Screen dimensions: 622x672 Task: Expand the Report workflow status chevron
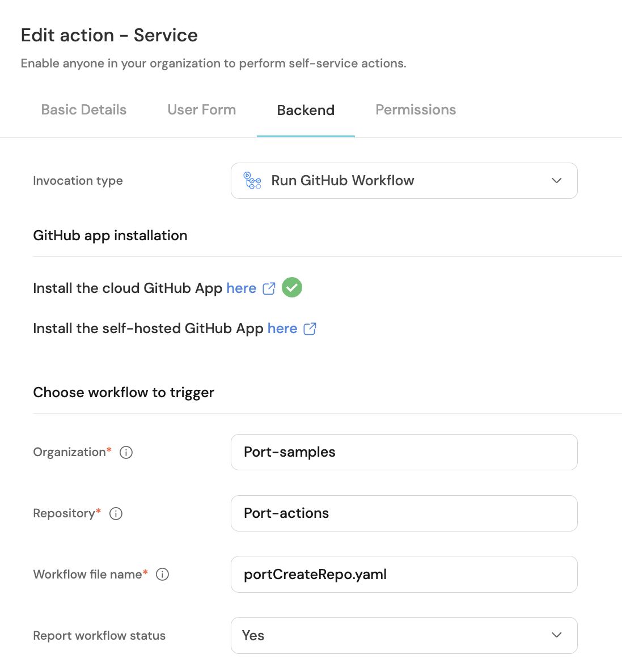click(x=556, y=635)
